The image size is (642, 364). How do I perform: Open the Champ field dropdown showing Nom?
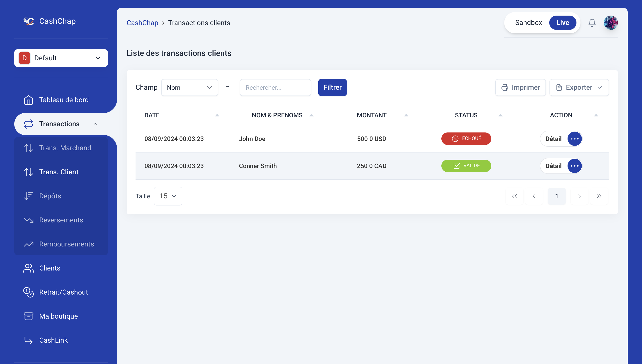(189, 87)
